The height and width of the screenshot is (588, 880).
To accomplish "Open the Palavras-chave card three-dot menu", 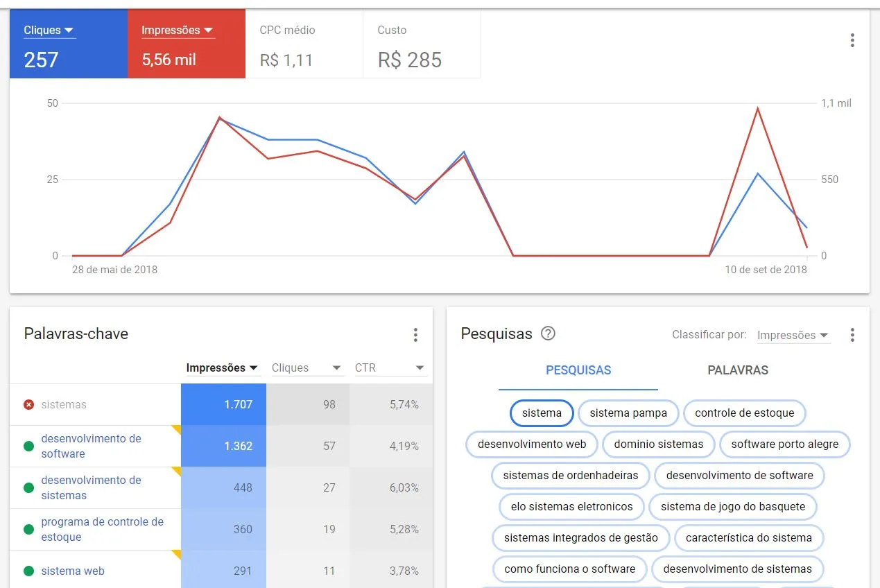I will (415, 336).
